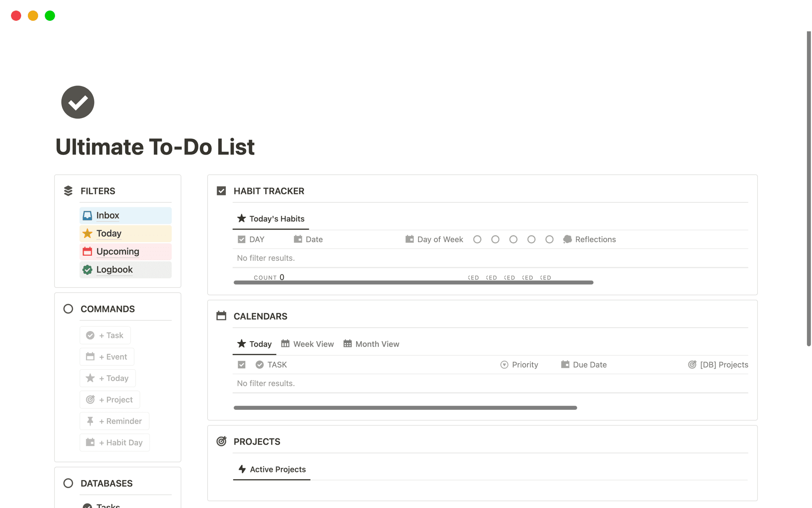
Task: Toggle the TASK column checkbox
Action: (x=241, y=364)
